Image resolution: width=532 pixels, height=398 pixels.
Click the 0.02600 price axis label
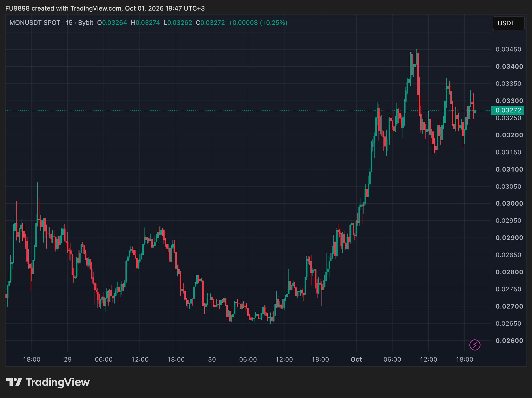(509, 341)
